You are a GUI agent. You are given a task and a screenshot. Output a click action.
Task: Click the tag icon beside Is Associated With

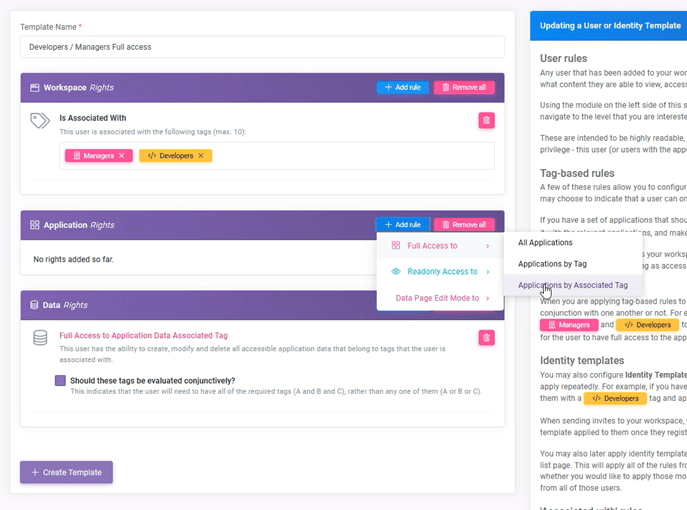click(40, 121)
